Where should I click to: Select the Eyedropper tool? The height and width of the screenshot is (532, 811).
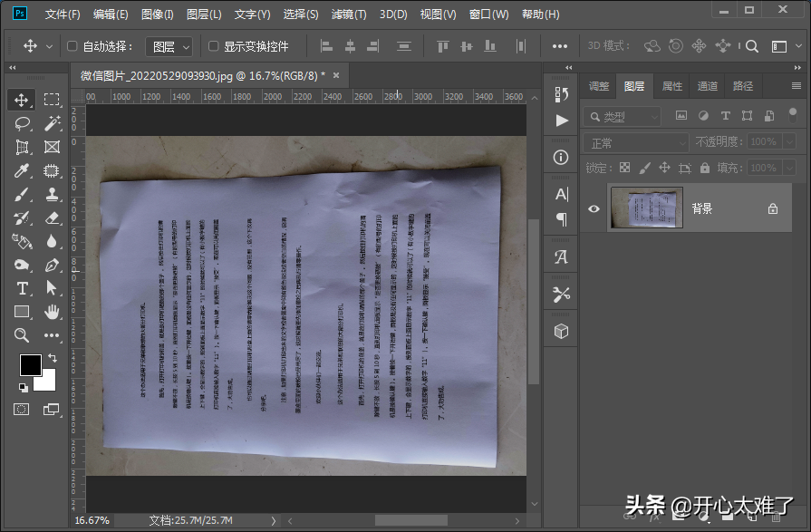23,170
